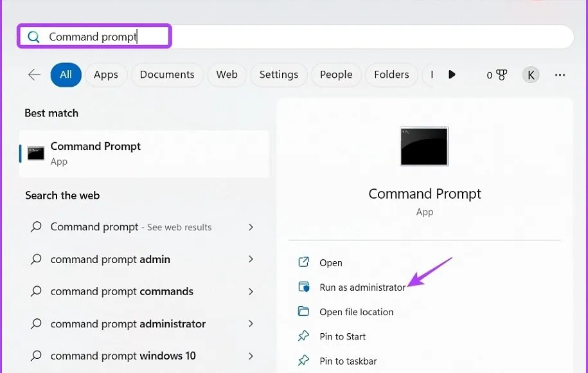Click the Pin to Start pin icon
Image resolution: width=588 pixels, height=373 pixels.
click(303, 336)
